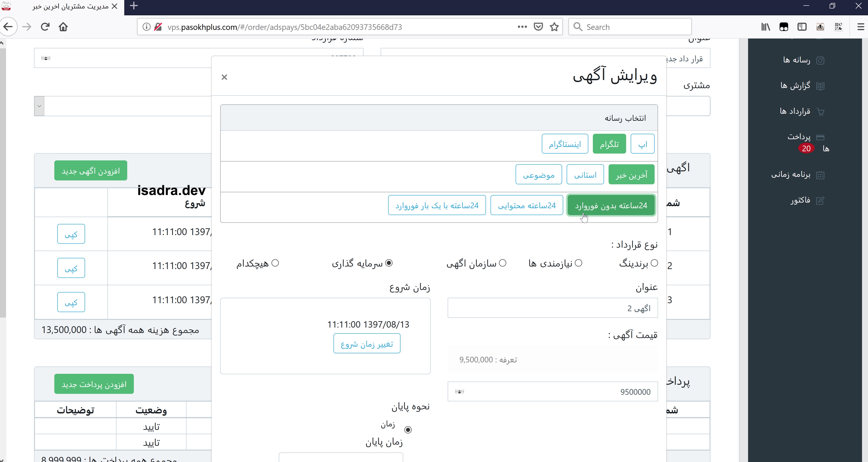Image resolution: width=868 pixels, height=462 pixels.
Task: Select the نیازمندی ها contract type radio
Action: pyautogui.click(x=578, y=263)
